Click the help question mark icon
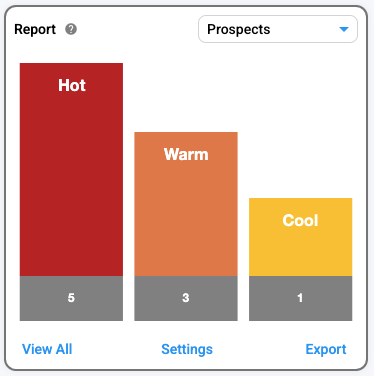374x376 pixels. point(71,29)
